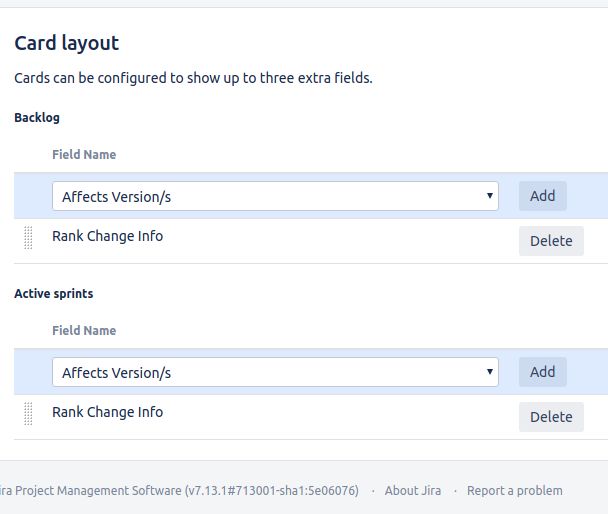
Task: Click the Jira version number in the footer
Action: 272,490
